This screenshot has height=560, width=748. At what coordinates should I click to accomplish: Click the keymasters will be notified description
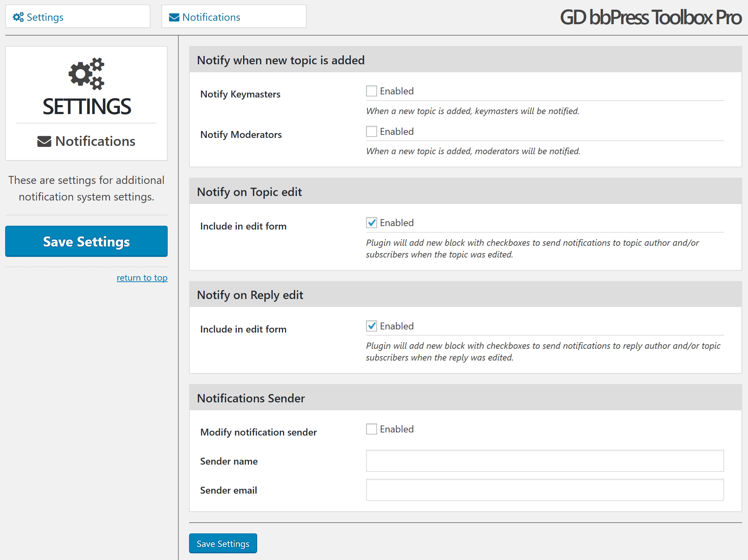473,111
